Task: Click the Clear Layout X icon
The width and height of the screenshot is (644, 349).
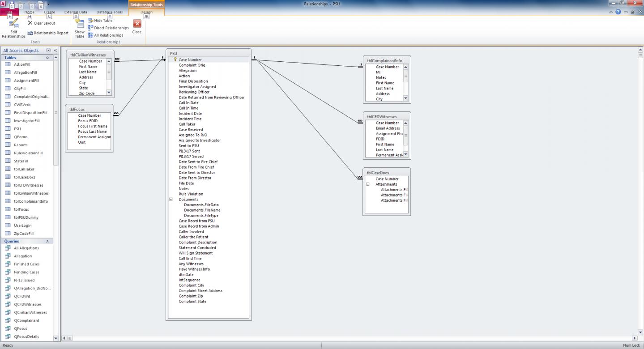Action: [30, 23]
